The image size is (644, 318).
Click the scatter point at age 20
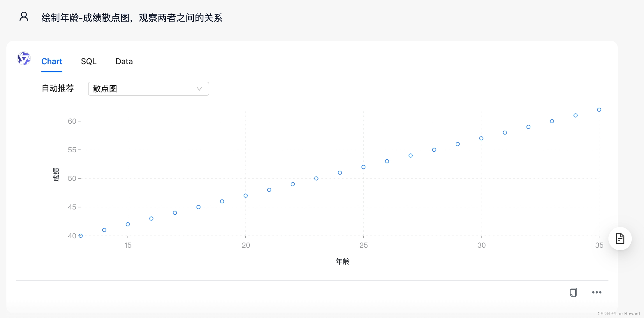click(246, 196)
